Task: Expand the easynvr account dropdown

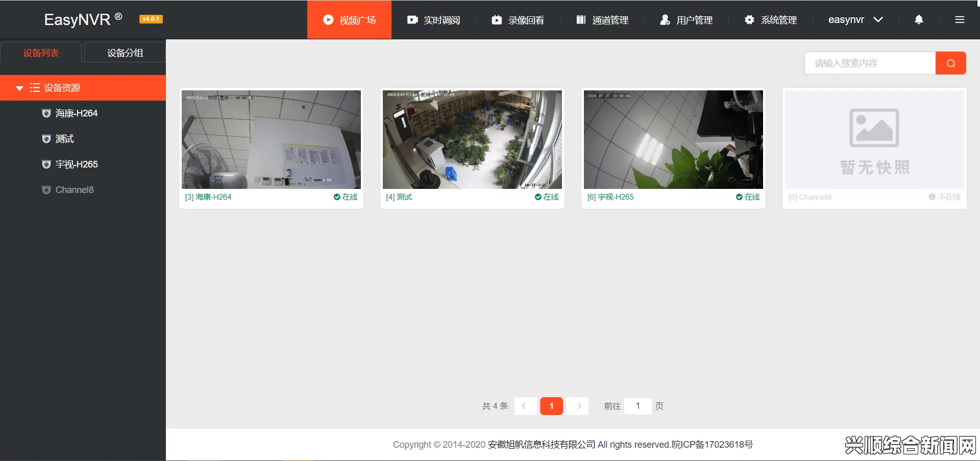Action: [x=855, y=20]
